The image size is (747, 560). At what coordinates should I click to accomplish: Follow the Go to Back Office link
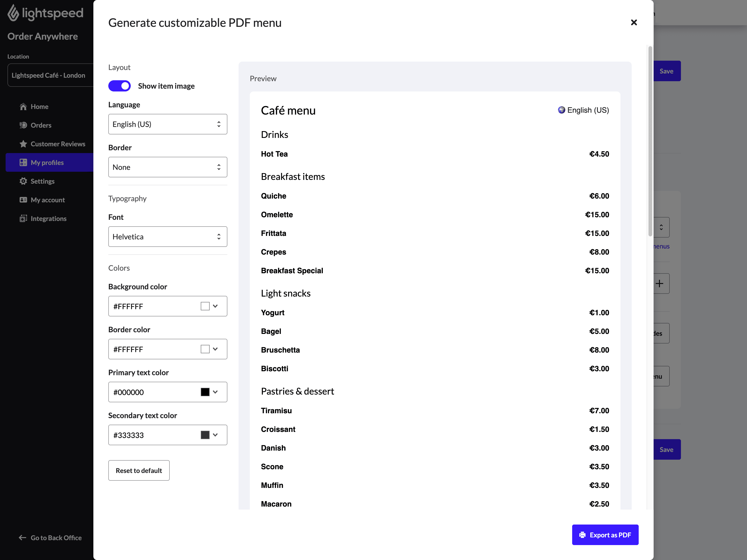[50, 537]
